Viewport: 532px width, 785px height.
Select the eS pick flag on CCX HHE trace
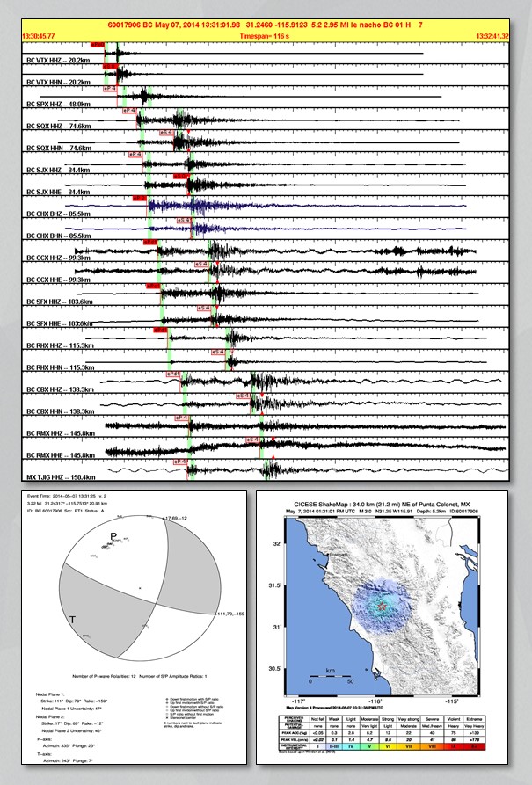pos(202,264)
